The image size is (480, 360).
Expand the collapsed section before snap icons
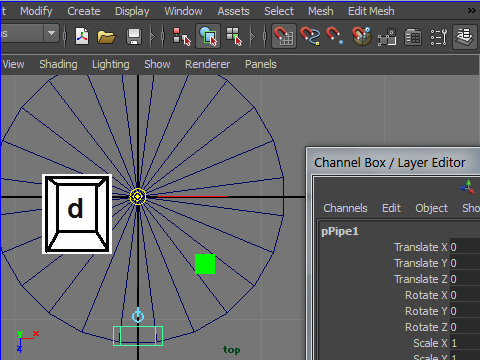click(x=253, y=36)
